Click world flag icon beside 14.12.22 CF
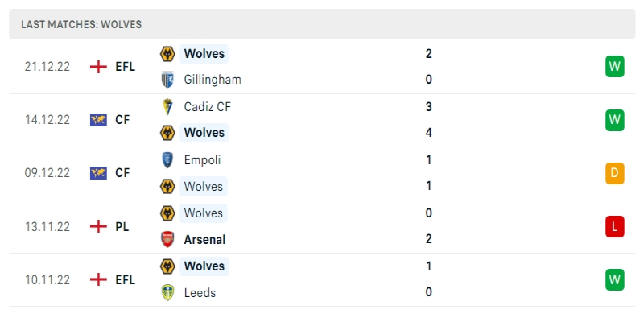 pyautogui.click(x=98, y=120)
